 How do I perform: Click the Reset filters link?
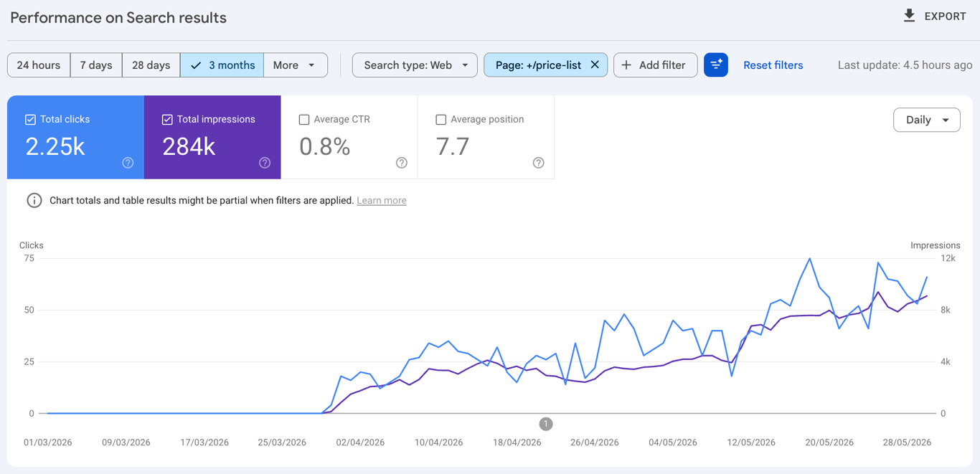tap(773, 65)
